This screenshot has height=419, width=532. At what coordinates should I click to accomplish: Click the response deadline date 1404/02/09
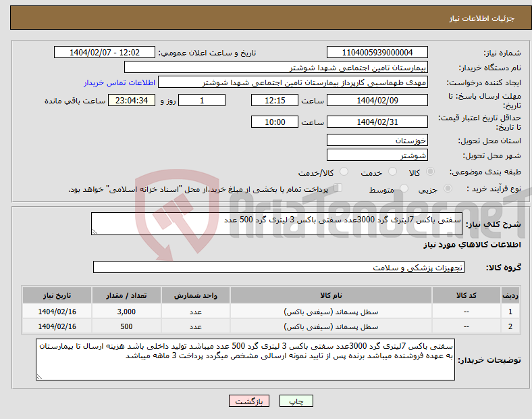click(377, 100)
